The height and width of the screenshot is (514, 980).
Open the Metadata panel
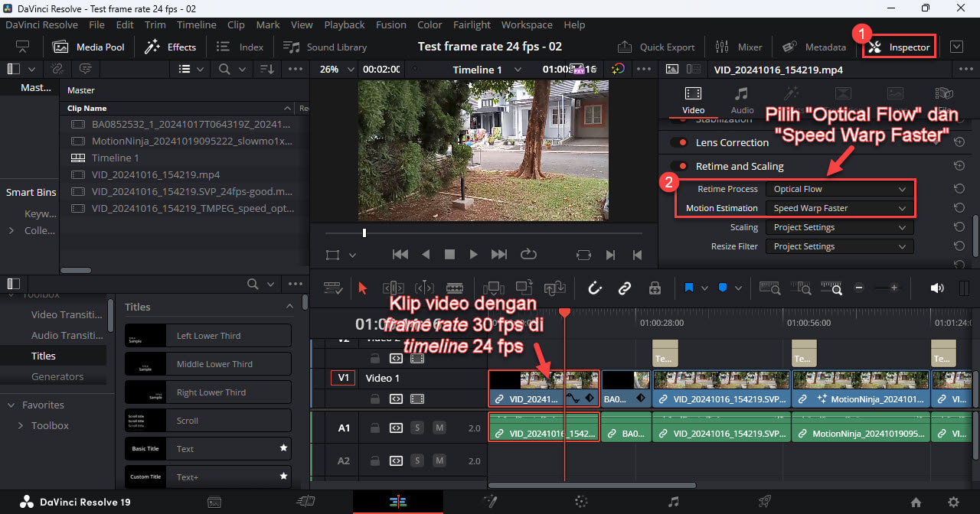[x=815, y=47]
